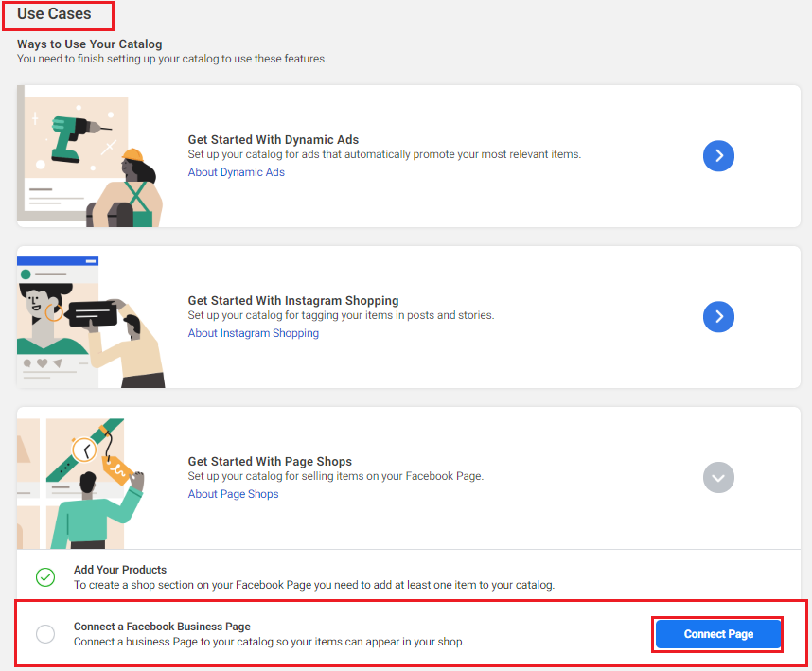The height and width of the screenshot is (671, 812).
Task: Click the Use Cases page title
Action: [x=54, y=14]
